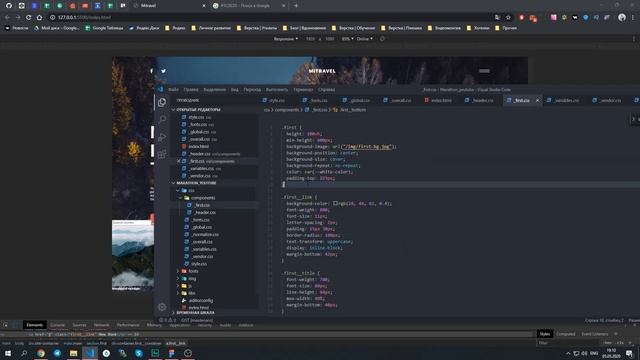Switch to the index.html editor tab

click(441, 100)
